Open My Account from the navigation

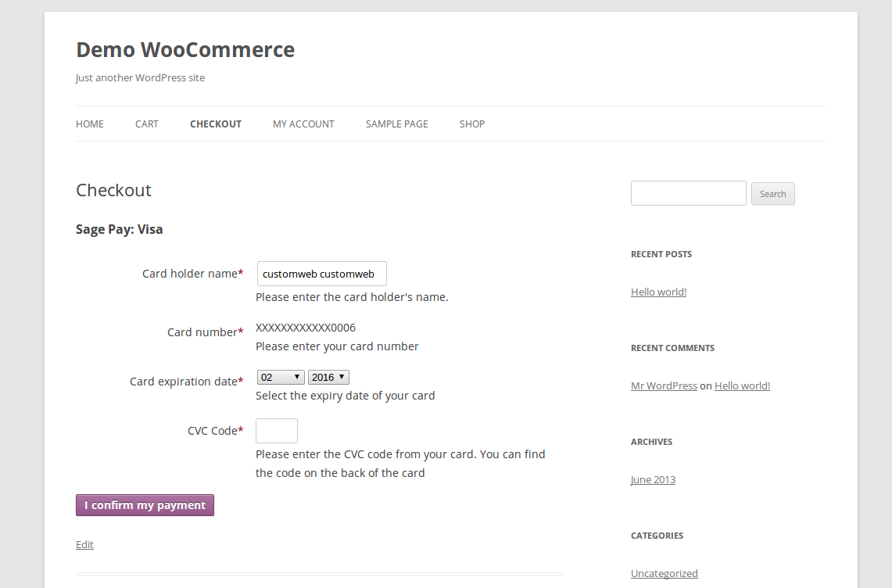303,124
